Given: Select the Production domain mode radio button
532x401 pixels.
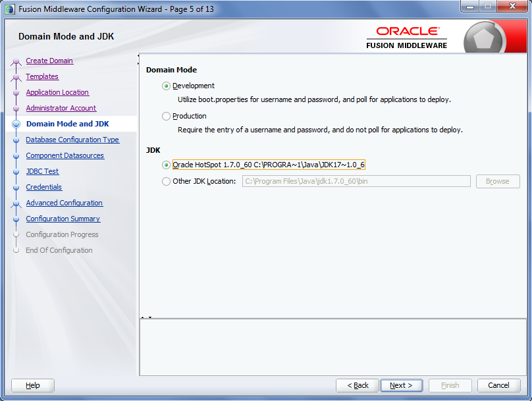Looking at the screenshot, I should point(166,117).
